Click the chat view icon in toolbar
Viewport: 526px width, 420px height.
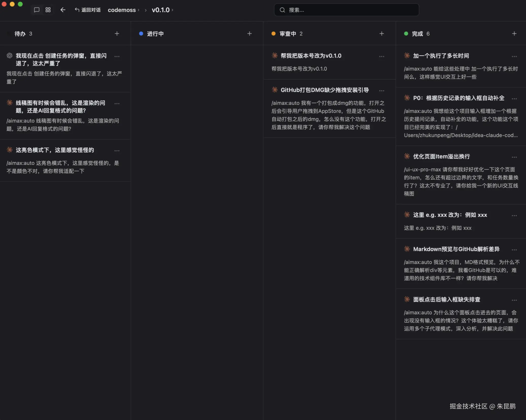37,10
